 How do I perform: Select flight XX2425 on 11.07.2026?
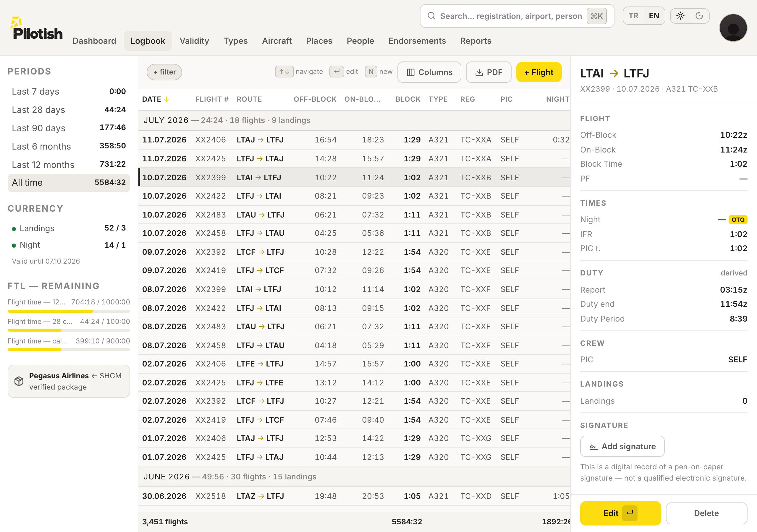pos(354,158)
